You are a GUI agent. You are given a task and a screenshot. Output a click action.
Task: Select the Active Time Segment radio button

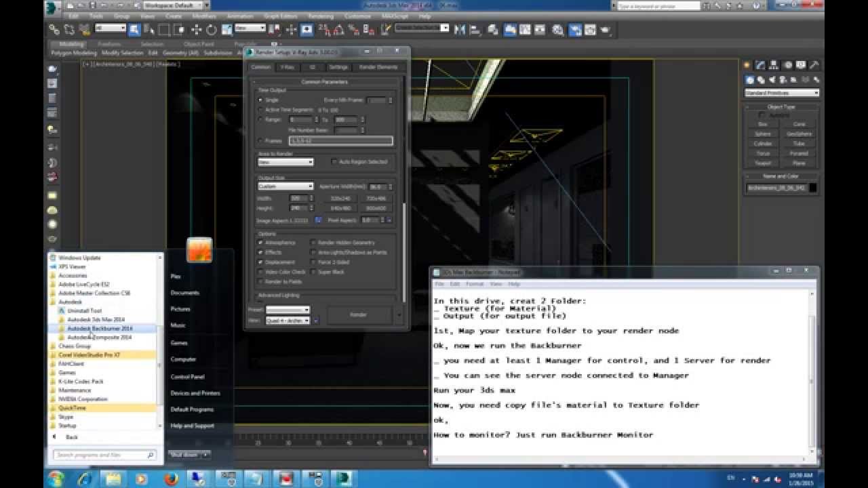coord(260,109)
